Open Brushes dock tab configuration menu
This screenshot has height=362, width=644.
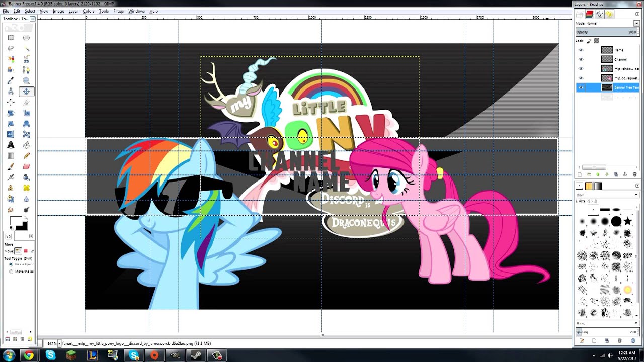click(x=637, y=186)
